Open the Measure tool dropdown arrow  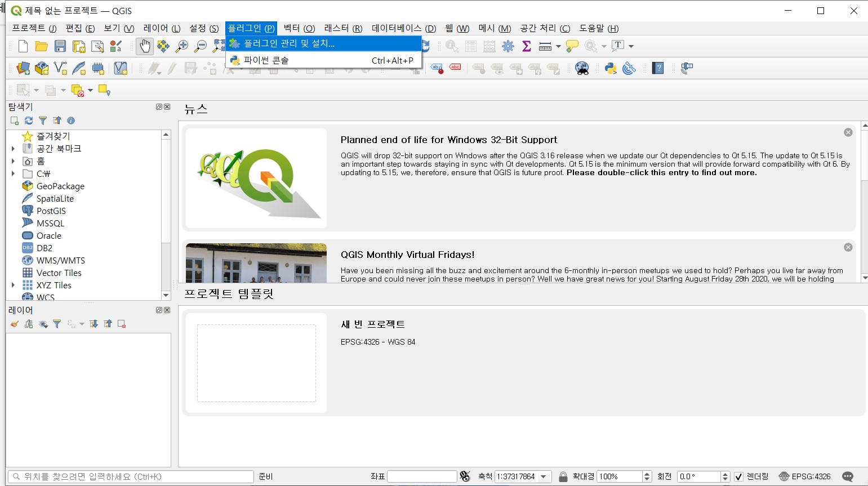558,46
